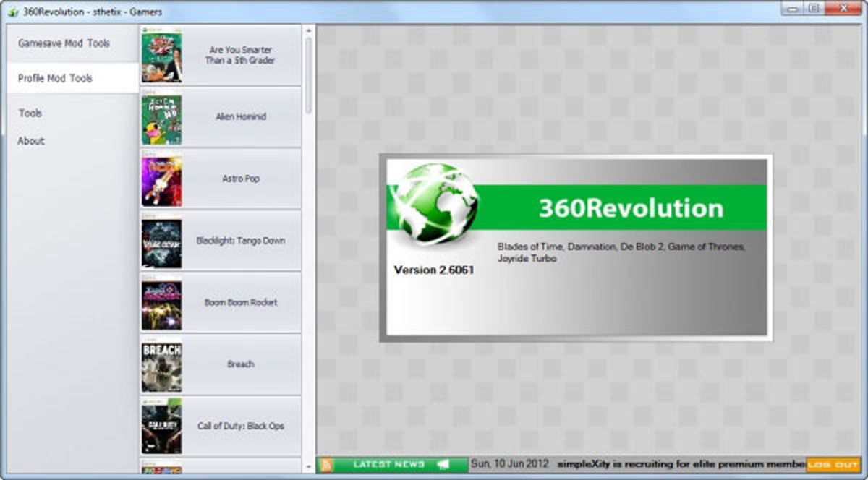The height and width of the screenshot is (480, 868).
Task: Select Are You Smarter Than a 5th Grader
Action: click(239, 56)
